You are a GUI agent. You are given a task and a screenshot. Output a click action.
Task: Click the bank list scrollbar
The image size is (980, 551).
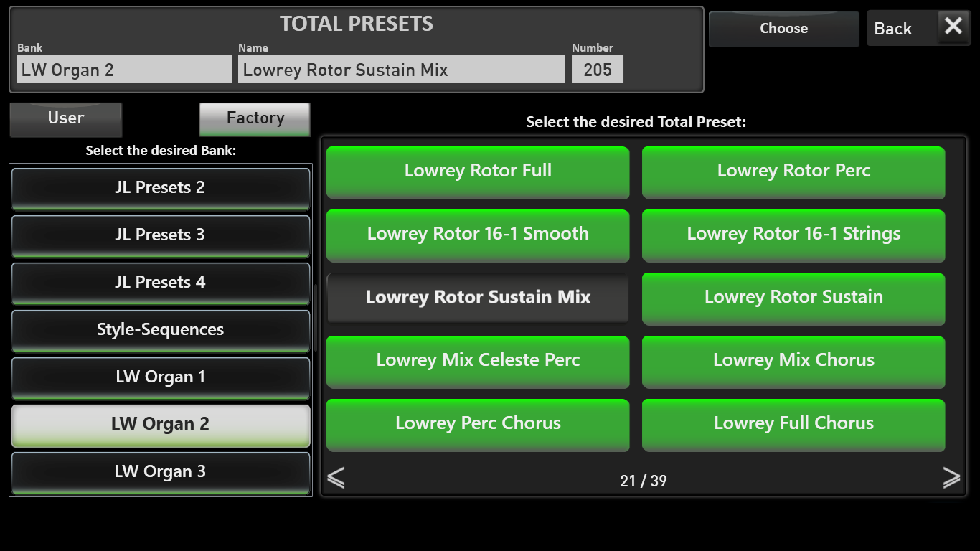point(315,318)
